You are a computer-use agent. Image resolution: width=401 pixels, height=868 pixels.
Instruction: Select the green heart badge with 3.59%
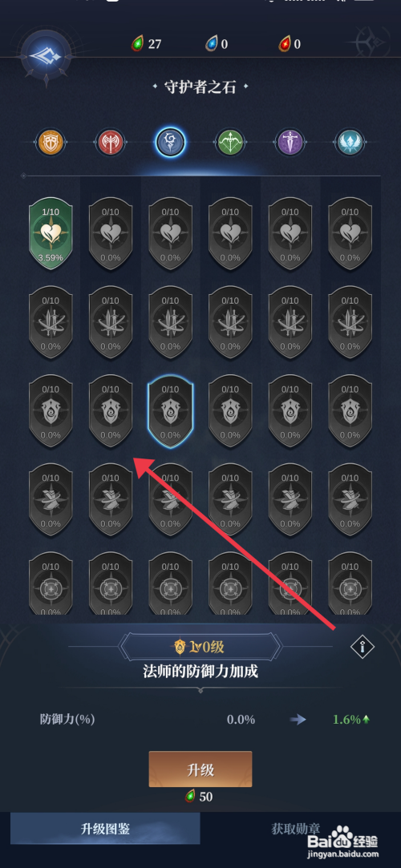pyautogui.click(x=51, y=233)
